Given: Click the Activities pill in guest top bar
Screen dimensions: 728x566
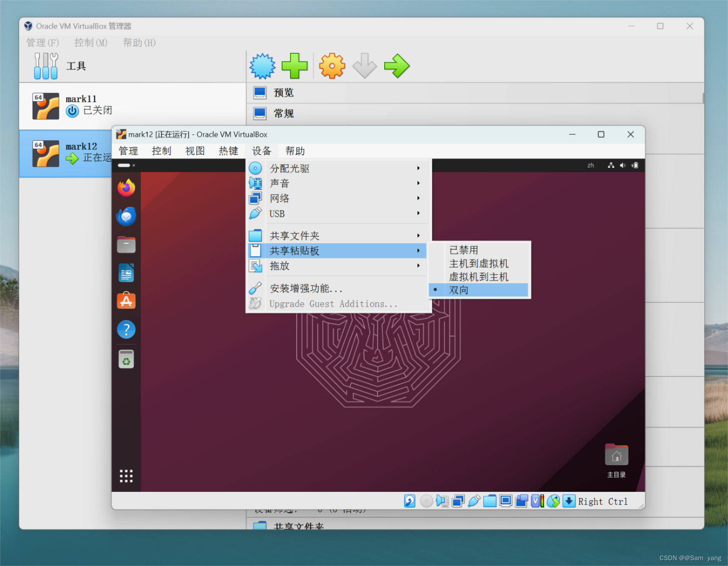Looking at the screenshot, I should point(126,165).
